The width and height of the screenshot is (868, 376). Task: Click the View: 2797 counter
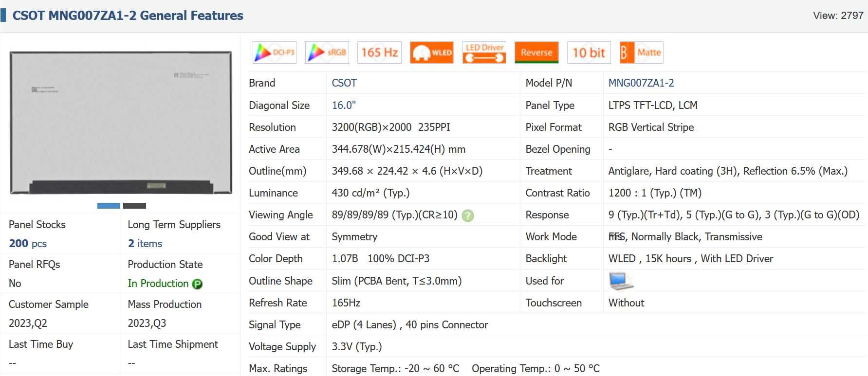(x=838, y=16)
